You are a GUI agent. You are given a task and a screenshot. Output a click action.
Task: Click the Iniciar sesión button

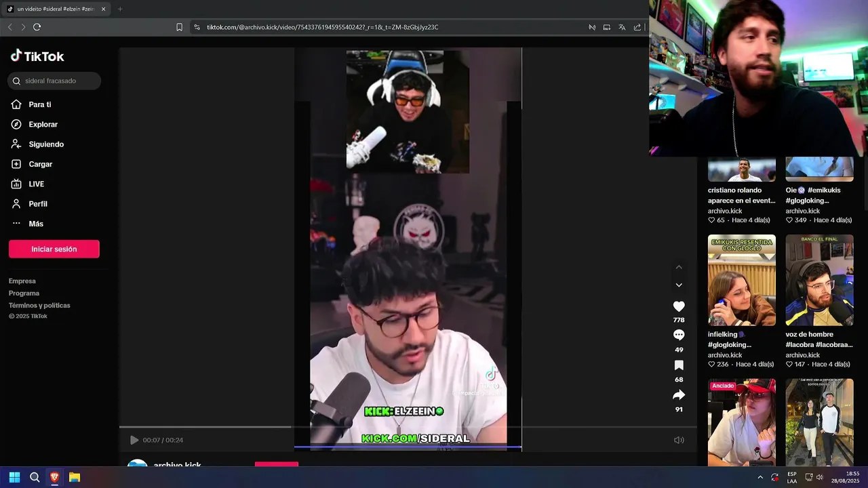click(x=54, y=249)
